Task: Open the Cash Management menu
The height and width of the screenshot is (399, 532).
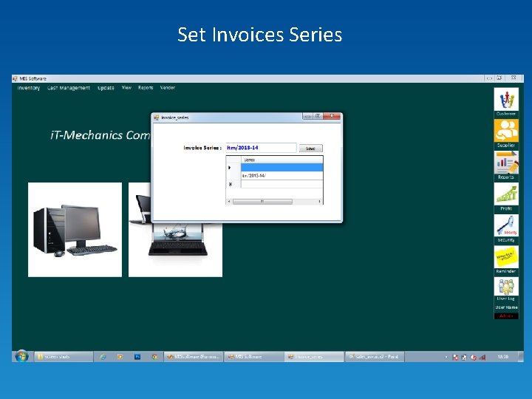Action: [x=69, y=88]
